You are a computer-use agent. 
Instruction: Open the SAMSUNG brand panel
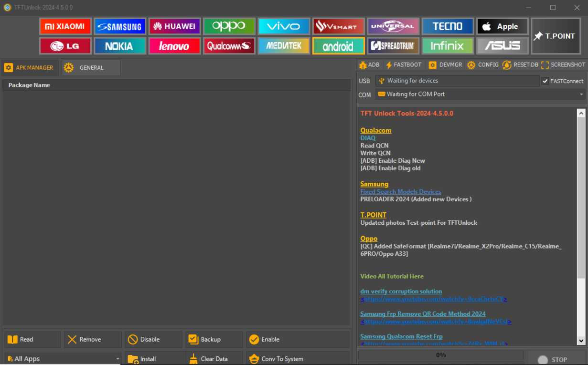click(120, 26)
